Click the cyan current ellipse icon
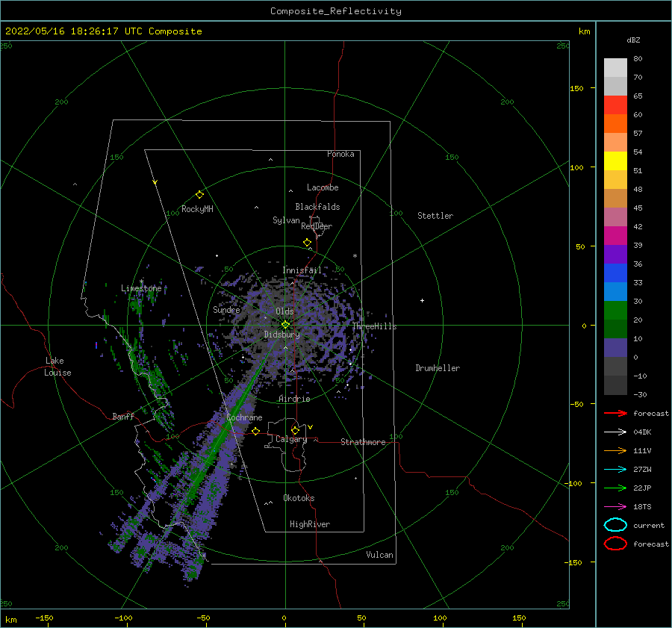672x628 pixels. tap(615, 525)
